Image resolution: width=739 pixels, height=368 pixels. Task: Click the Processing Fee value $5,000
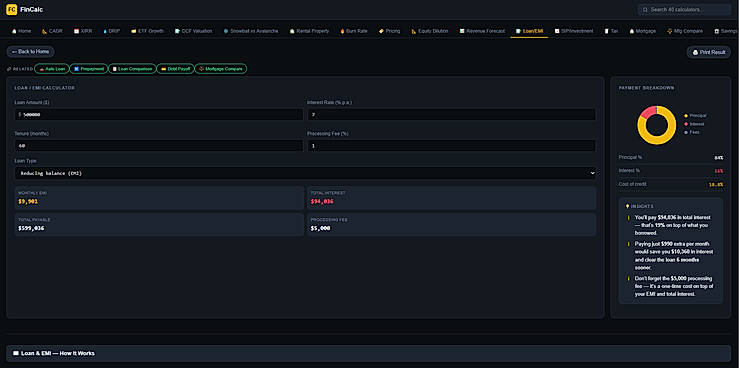click(x=320, y=229)
